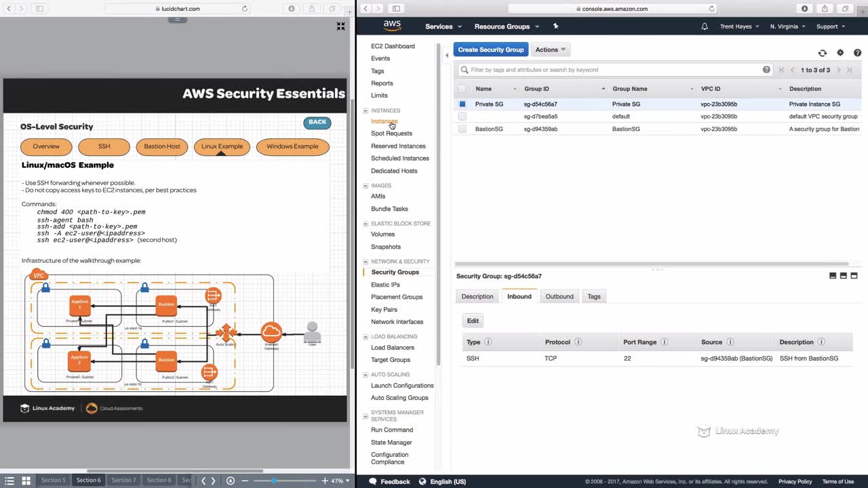Jump to Section 5 in Lucidchart
Image resolution: width=868 pixels, height=488 pixels.
[54, 481]
